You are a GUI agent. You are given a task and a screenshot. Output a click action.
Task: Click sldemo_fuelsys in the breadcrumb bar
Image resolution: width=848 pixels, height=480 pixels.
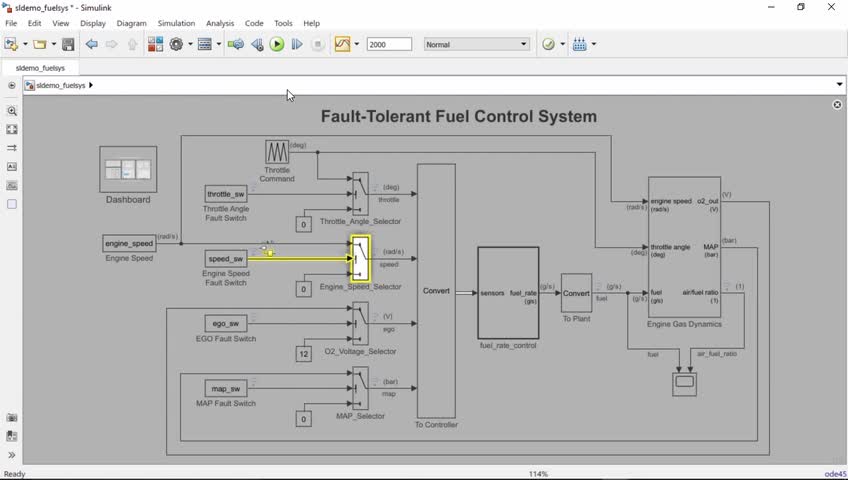click(x=61, y=85)
